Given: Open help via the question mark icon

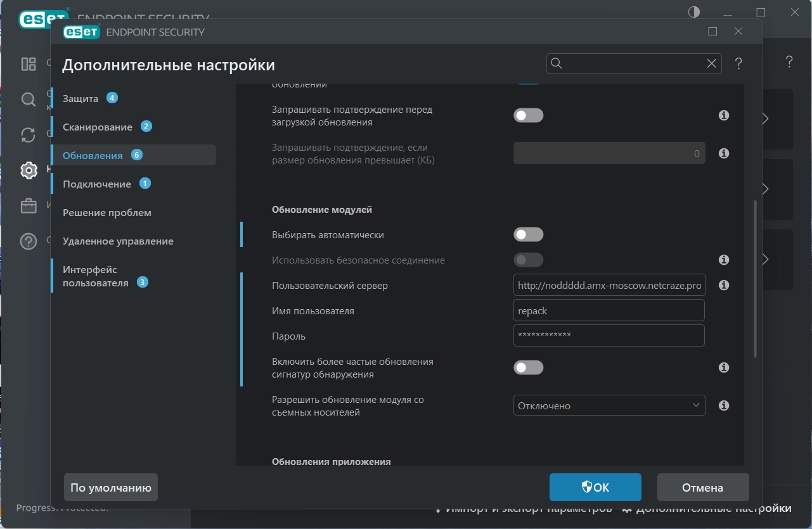Looking at the screenshot, I should (738, 63).
